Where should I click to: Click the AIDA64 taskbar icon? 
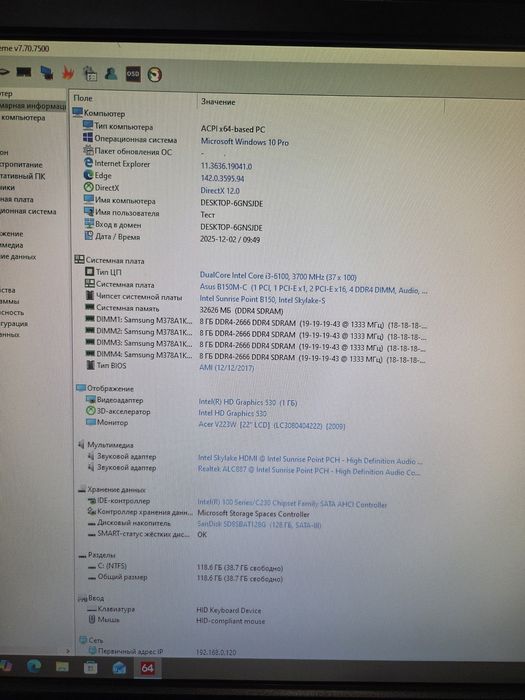[x=147, y=668]
